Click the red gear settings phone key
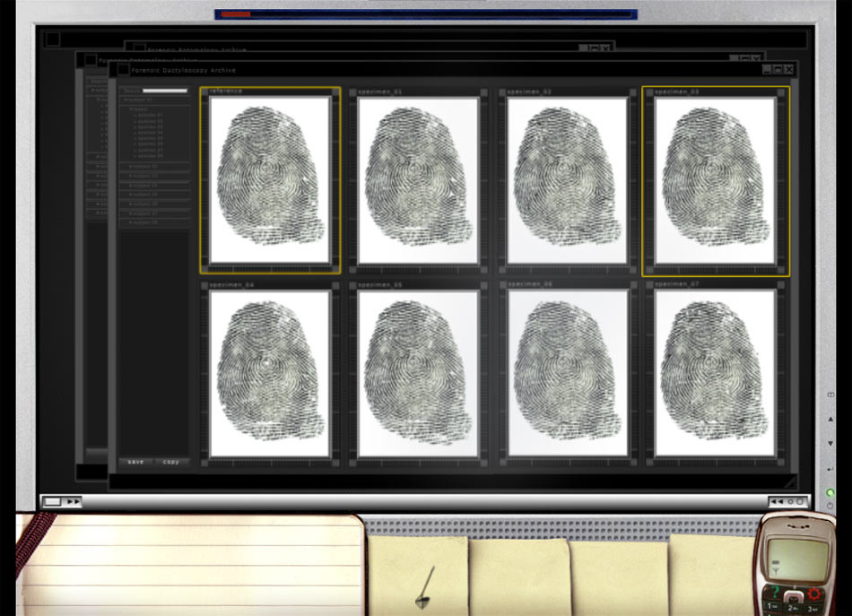Screen dimensions: 852x616 (x=815, y=594)
